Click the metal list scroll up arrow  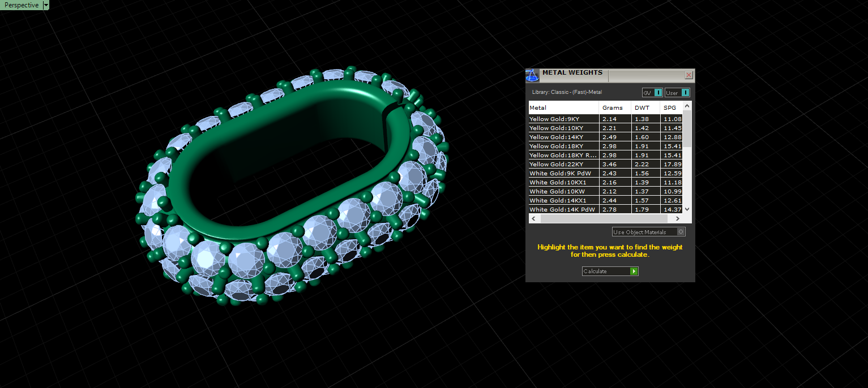[687, 105]
